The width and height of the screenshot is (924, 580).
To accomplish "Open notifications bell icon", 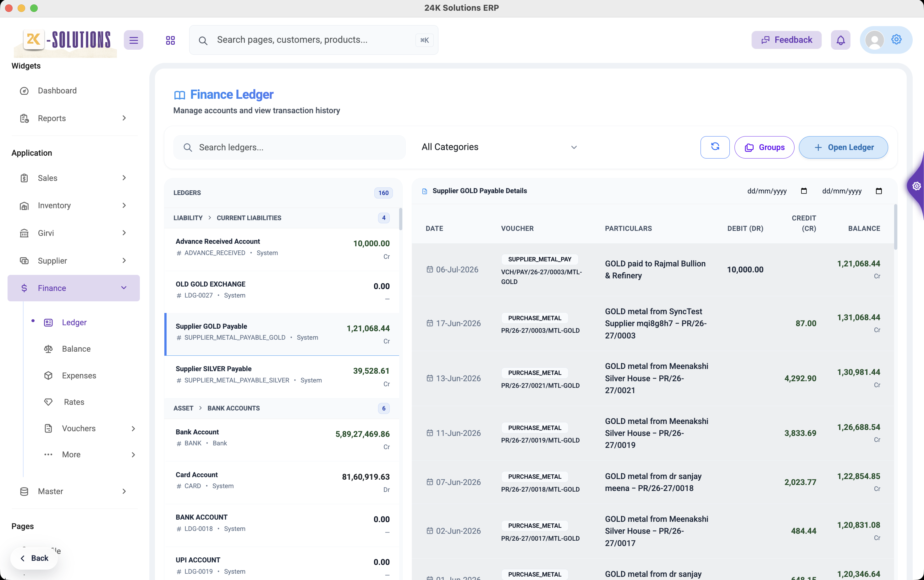I will 840,40.
